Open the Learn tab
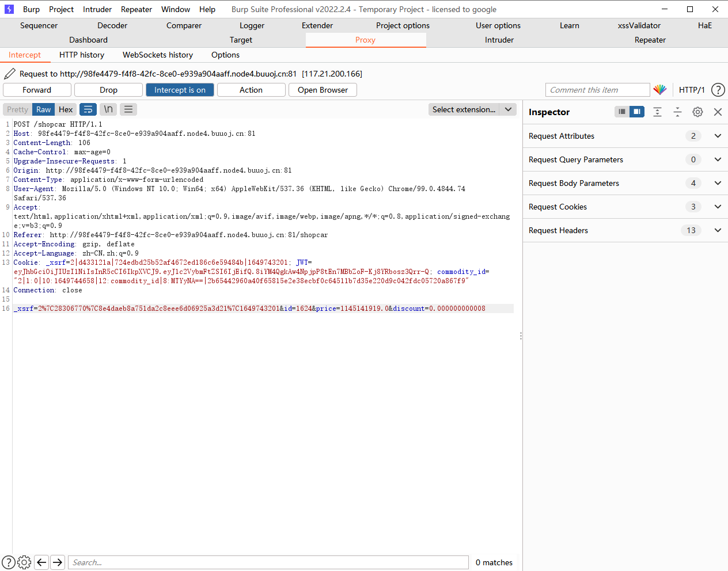This screenshot has height=571, width=728. (x=570, y=25)
